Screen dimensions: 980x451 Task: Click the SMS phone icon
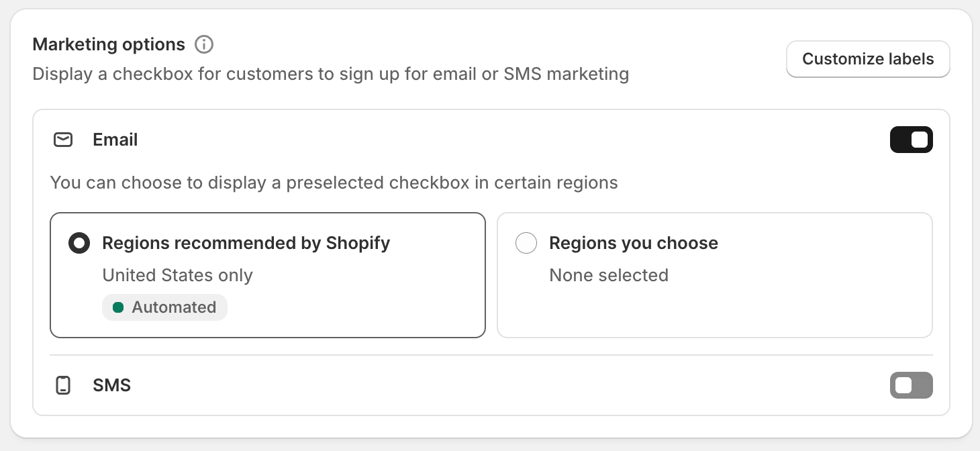click(63, 385)
